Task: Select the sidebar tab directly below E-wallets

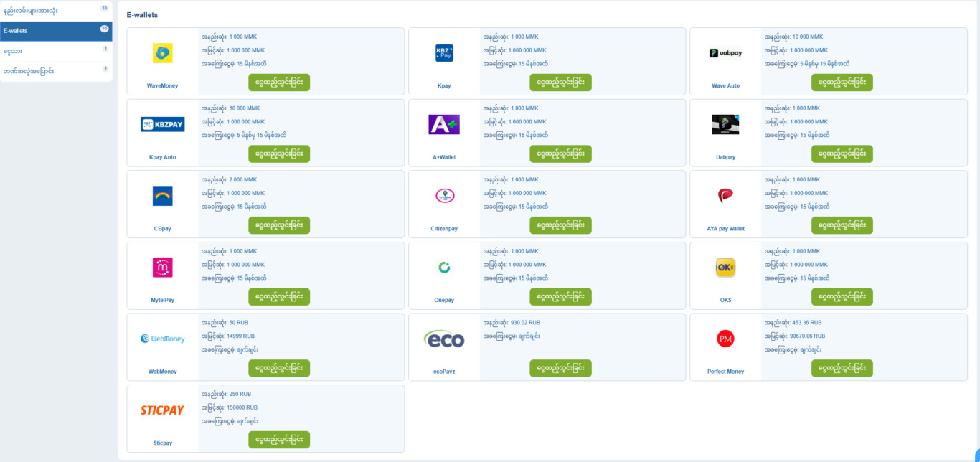Action: (56, 51)
